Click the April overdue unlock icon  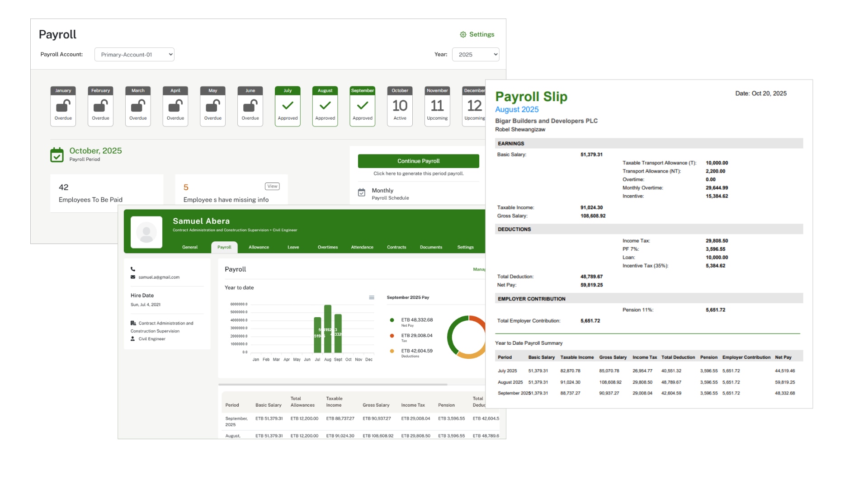point(175,106)
